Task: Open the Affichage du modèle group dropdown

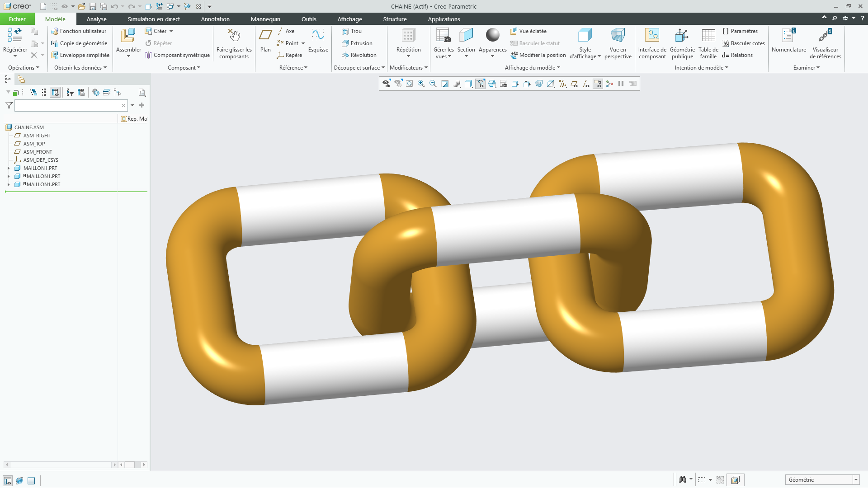Action: 532,68
